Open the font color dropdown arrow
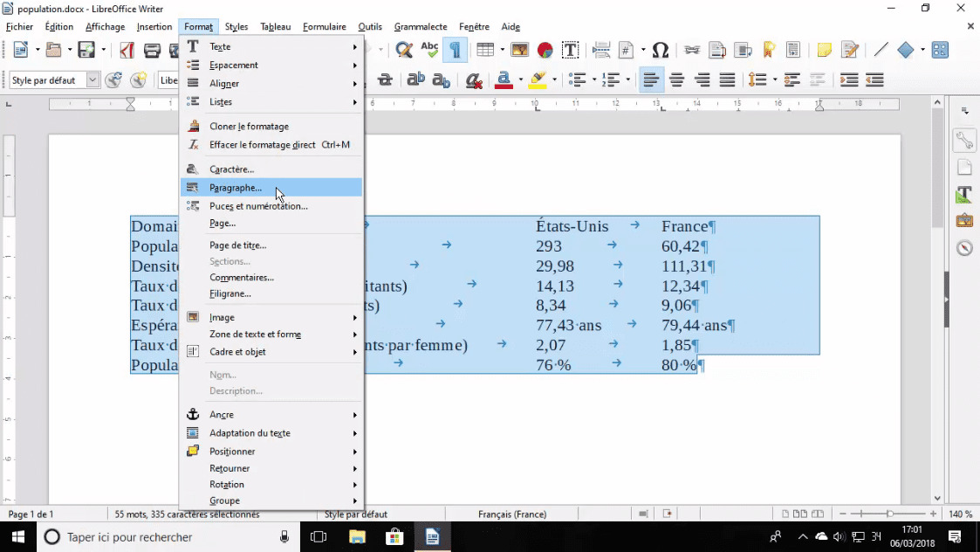 519,80
